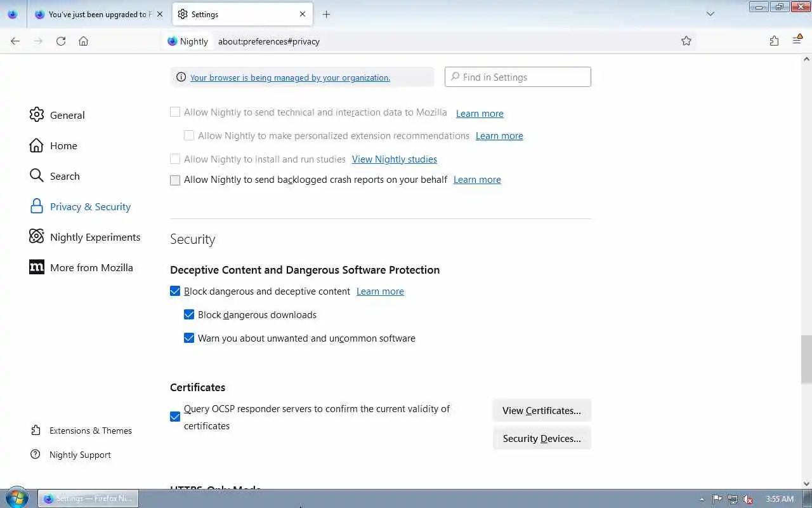This screenshot has width=812, height=508.
Task: Click View Certificates button
Action: 542,410
